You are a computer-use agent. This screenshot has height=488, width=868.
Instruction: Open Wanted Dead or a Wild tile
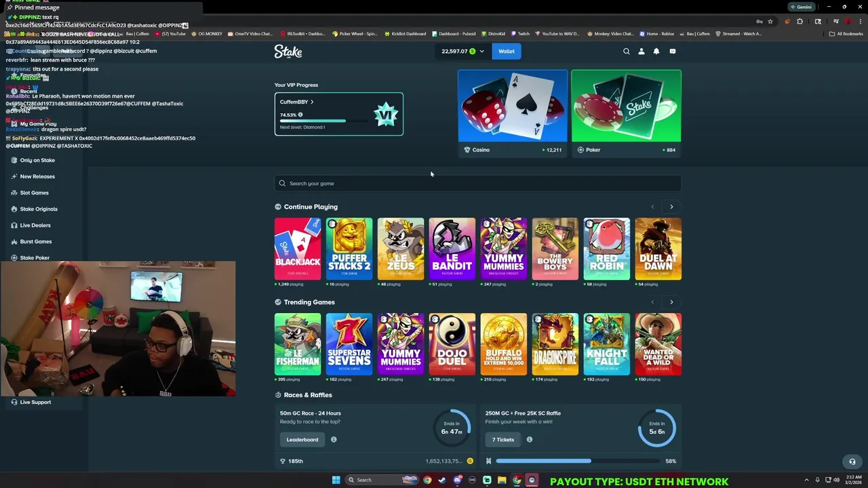click(x=658, y=344)
